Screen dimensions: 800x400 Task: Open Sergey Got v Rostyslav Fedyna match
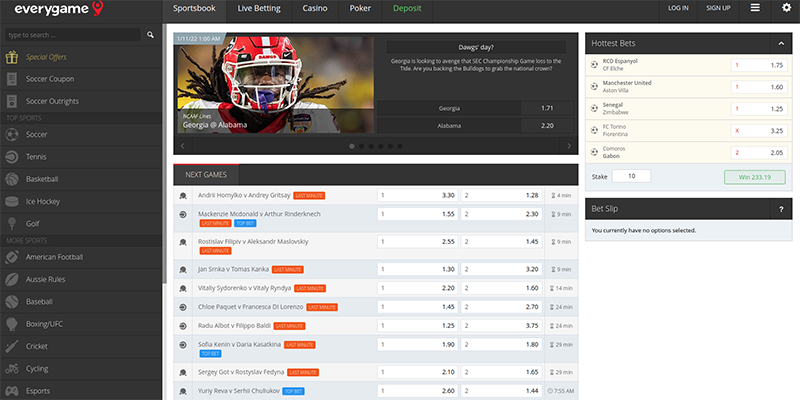(241, 372)
